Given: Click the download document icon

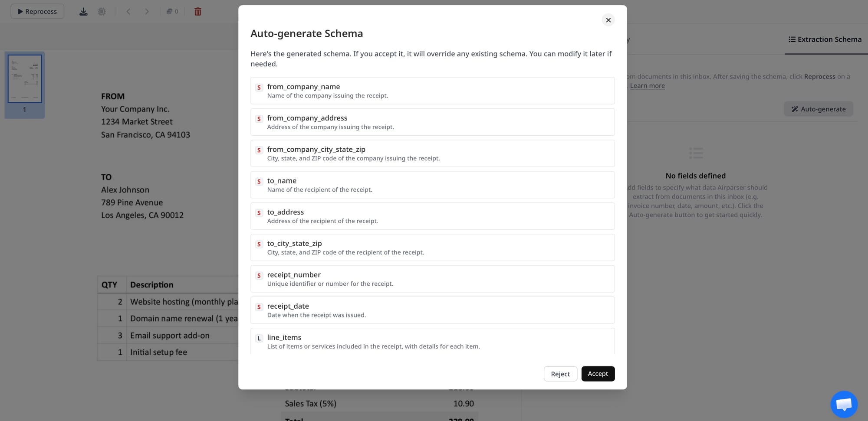Looking at the screenshot, I should [83, 12].
